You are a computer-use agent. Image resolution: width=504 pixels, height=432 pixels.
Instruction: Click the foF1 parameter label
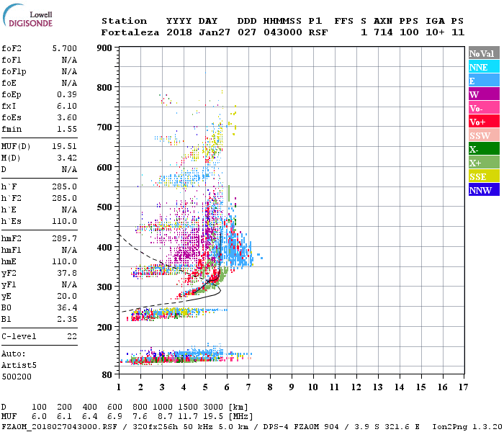click(12, 60)
